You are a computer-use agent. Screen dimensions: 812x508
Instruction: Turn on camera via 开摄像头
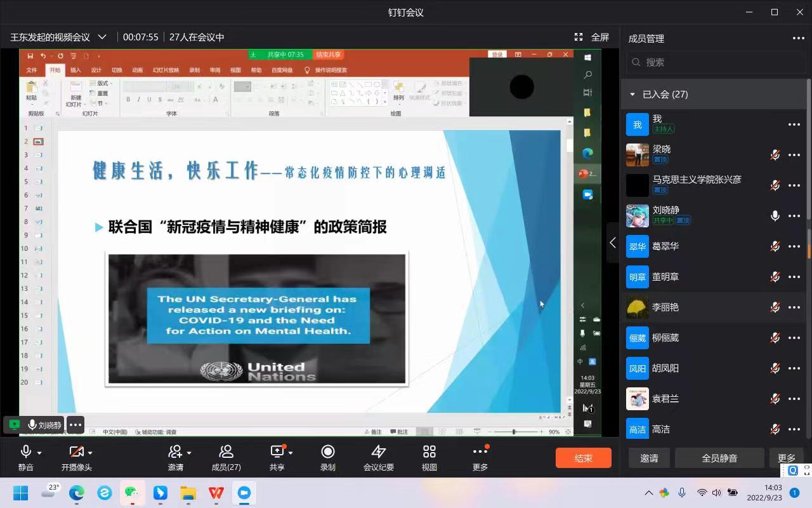[76, 457]
